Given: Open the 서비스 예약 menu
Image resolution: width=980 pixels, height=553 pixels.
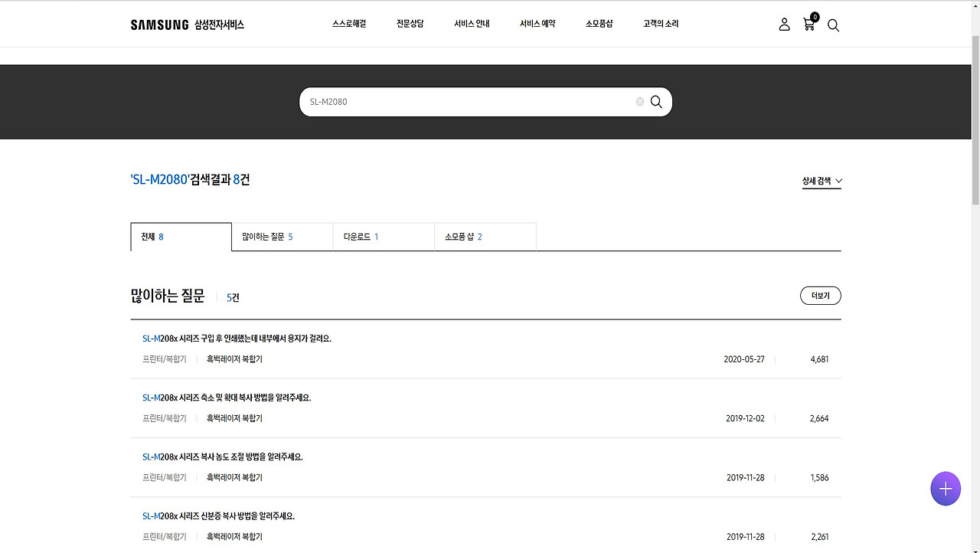Looking at the screenshot, I should pyautogui.click(x=537, y=23).
